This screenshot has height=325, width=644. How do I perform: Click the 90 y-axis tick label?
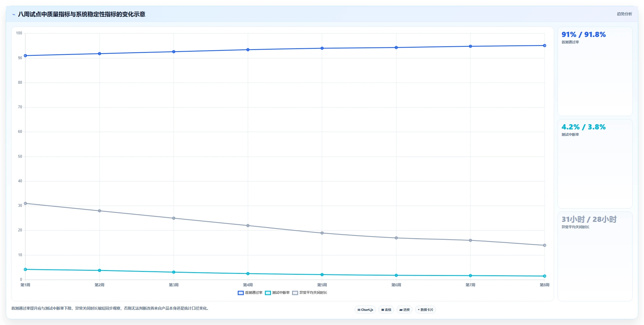(x=20, y=58)
